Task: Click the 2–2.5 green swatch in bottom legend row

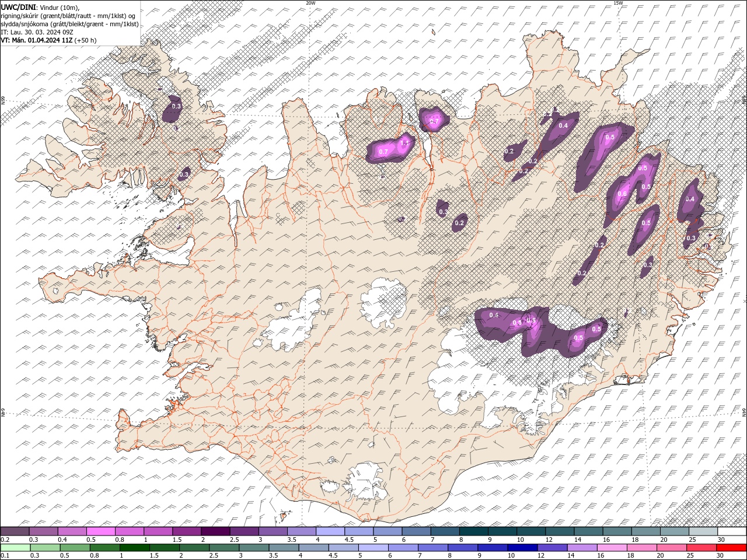Action: click(196, 547)
